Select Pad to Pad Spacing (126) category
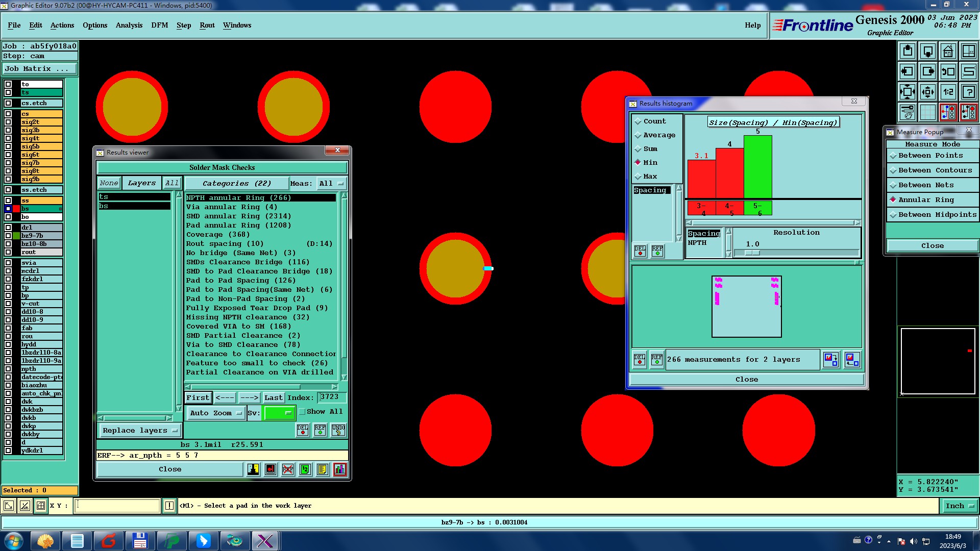This screenshot has width=980, height=551. (x=240, y=281)
